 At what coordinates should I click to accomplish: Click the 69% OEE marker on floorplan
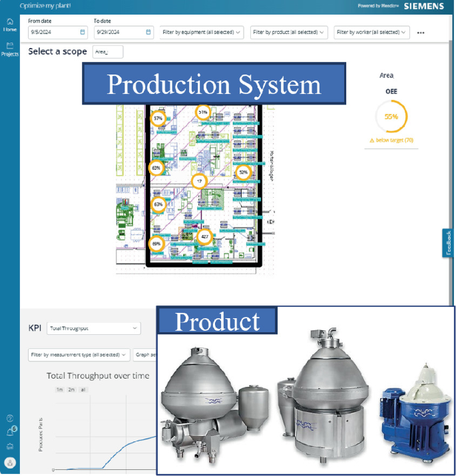pos(156,244)
